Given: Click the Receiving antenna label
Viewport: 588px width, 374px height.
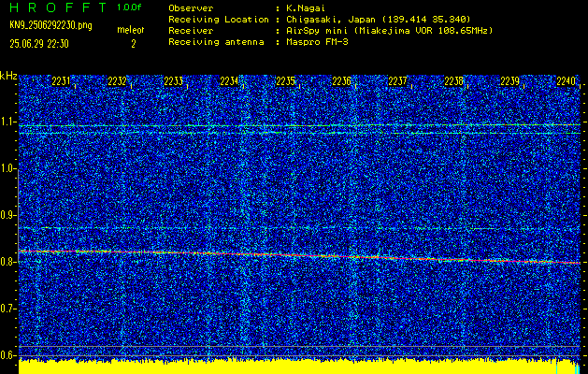Looking at the screenshot, I should [216, 42].
